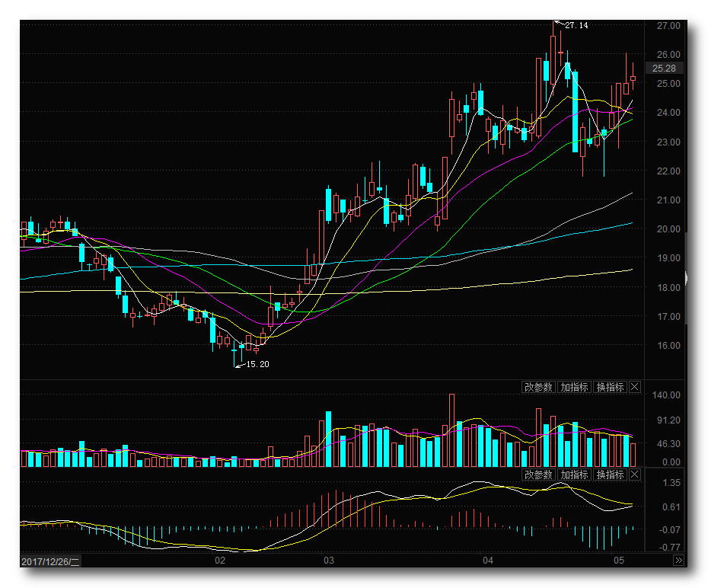
Task: Click the 02 month label on time axis
Action: click(220, 561)
